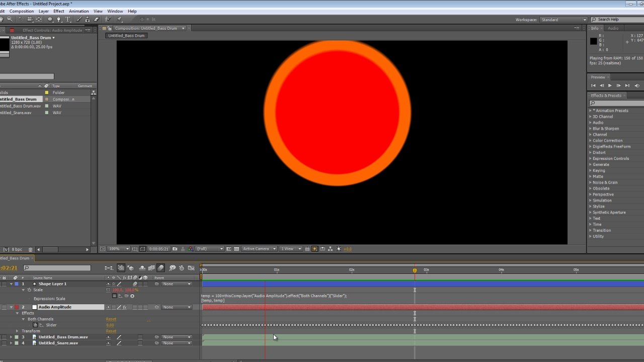
Task: Expand the Transform group
Action: (17, 331)
